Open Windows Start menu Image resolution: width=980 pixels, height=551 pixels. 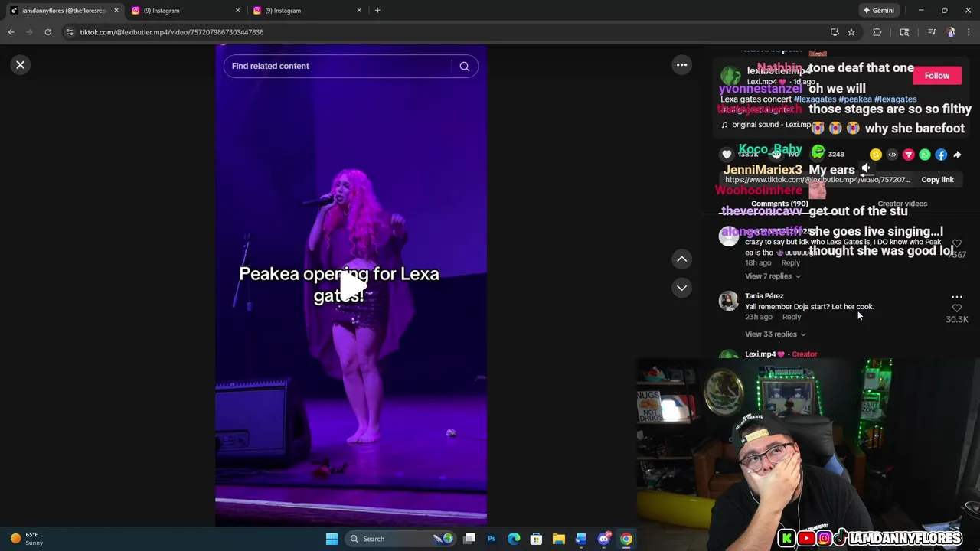tap(332, 539)
